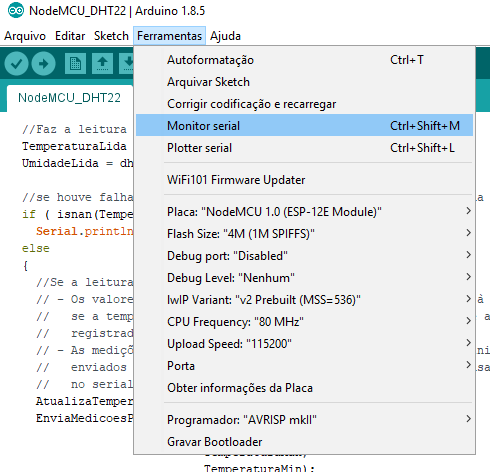Select the NodeMCU_DHT22 sketch tab

point(69,98)
